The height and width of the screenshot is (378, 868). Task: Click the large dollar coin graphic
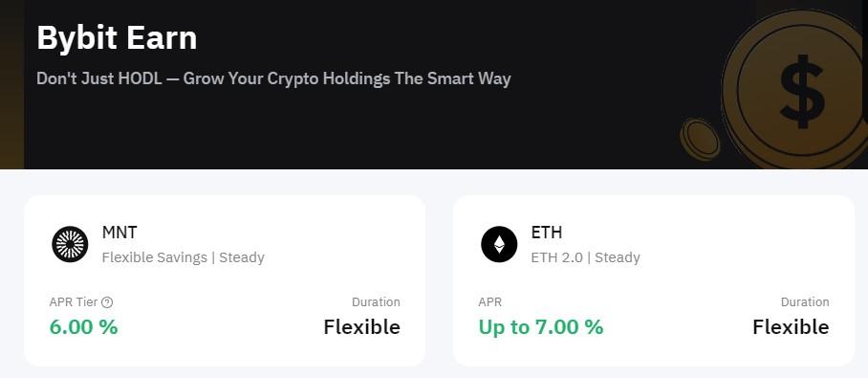coord(798,89)
